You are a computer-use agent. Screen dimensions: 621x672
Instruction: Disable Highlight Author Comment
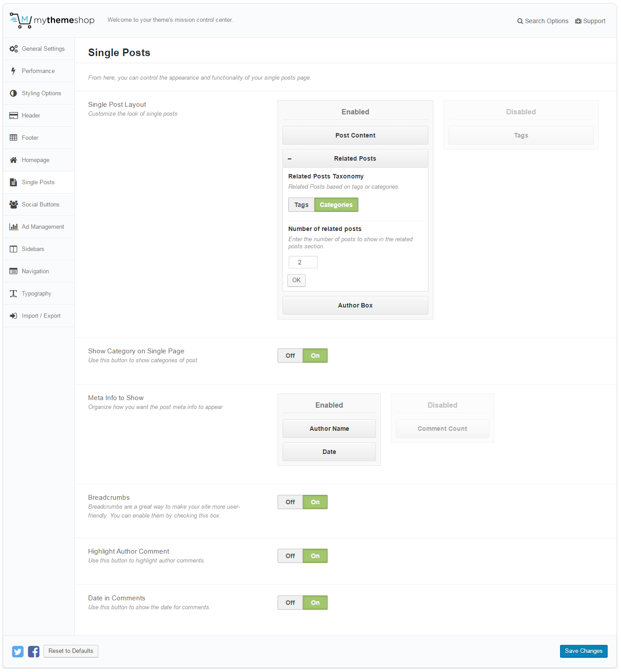pyautogui.click(x=290, y=556)
